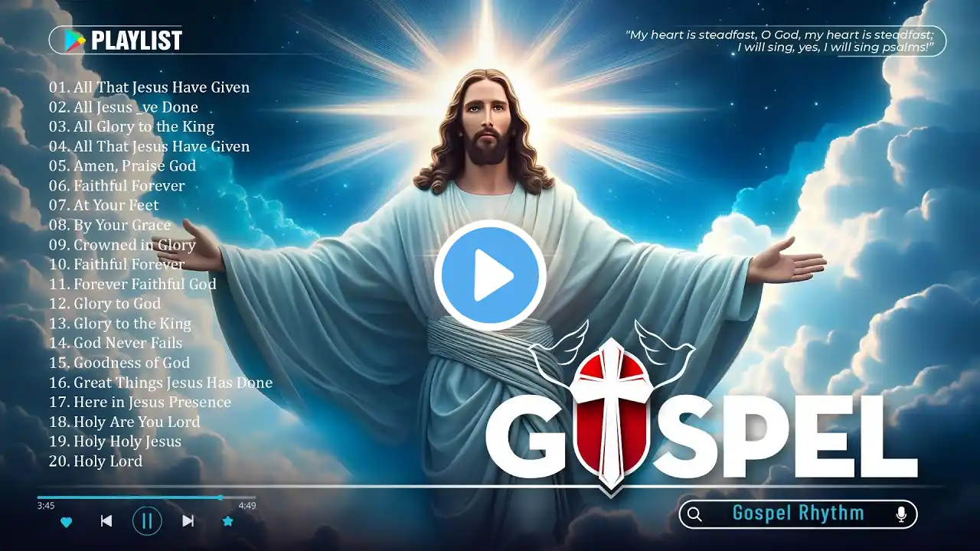Select track 12. Glory to God
Screen dimensions: 980x551
pyautogui.click(x=105, y=304)
